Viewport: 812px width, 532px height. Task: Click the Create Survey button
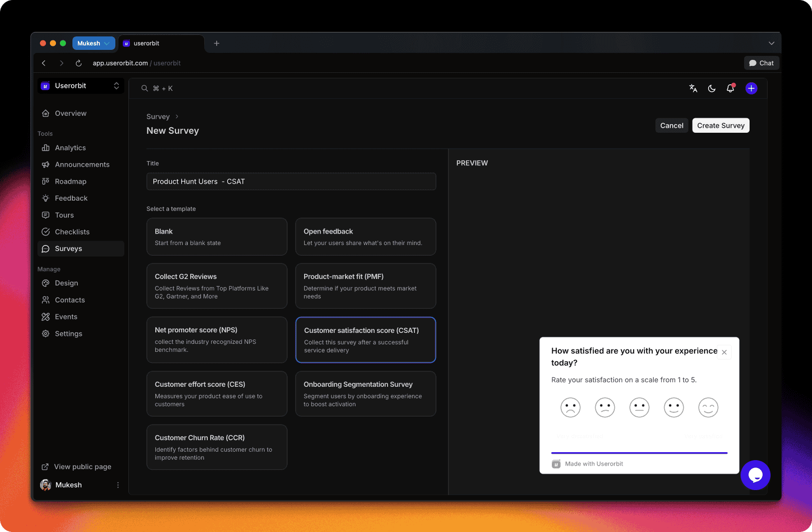[721, 126]
